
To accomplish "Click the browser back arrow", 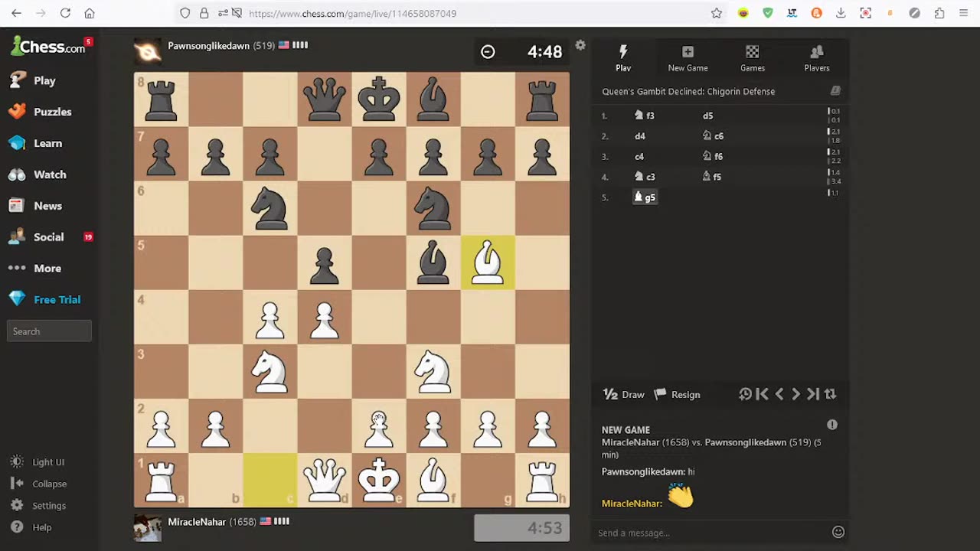I will (x=16, y=13).
